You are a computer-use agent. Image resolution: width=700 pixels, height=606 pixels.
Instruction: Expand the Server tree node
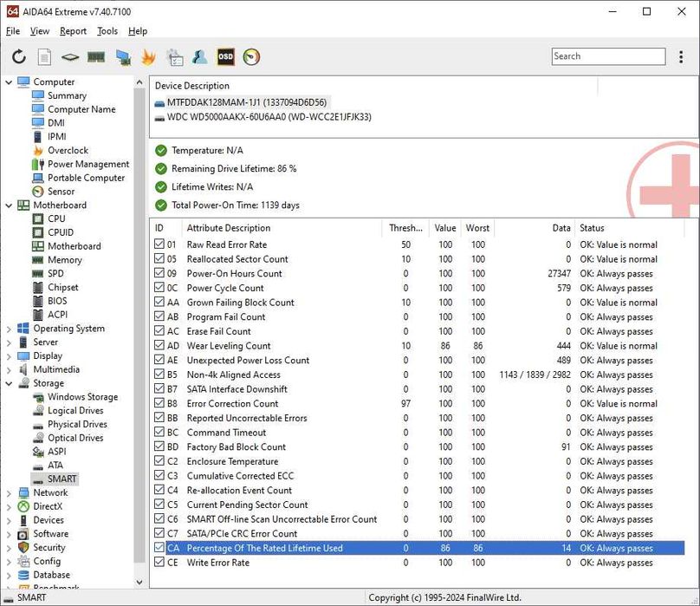tap(9, 342)
